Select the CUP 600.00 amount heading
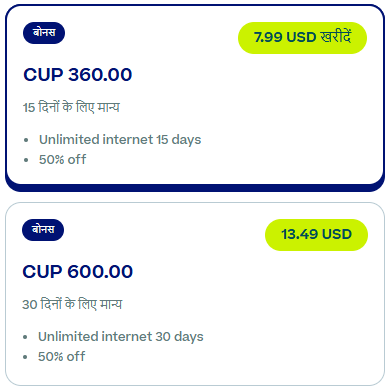 click(x=78, y=272)
